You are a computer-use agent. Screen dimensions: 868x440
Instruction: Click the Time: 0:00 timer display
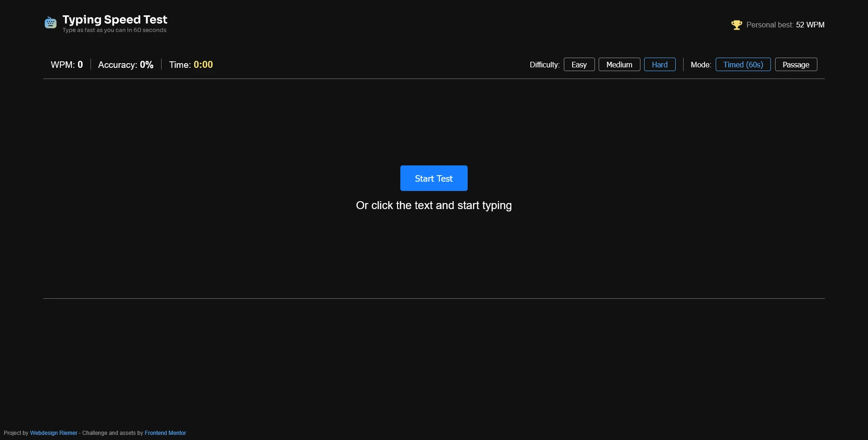click(190, 65)
